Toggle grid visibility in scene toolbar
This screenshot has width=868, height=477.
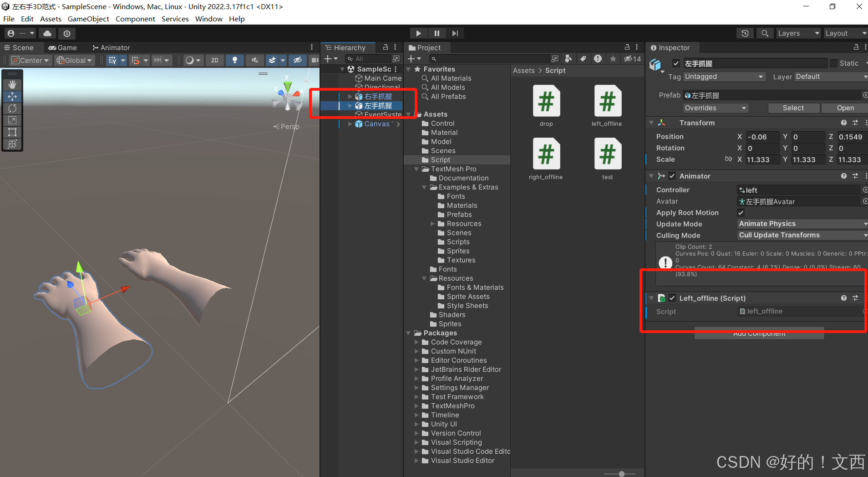[112, 60]
